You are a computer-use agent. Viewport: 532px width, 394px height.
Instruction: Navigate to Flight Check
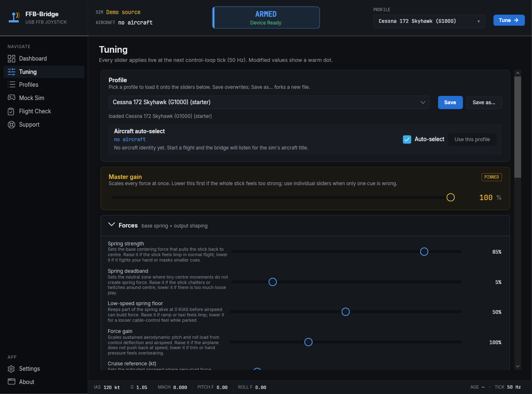(44, 111)
